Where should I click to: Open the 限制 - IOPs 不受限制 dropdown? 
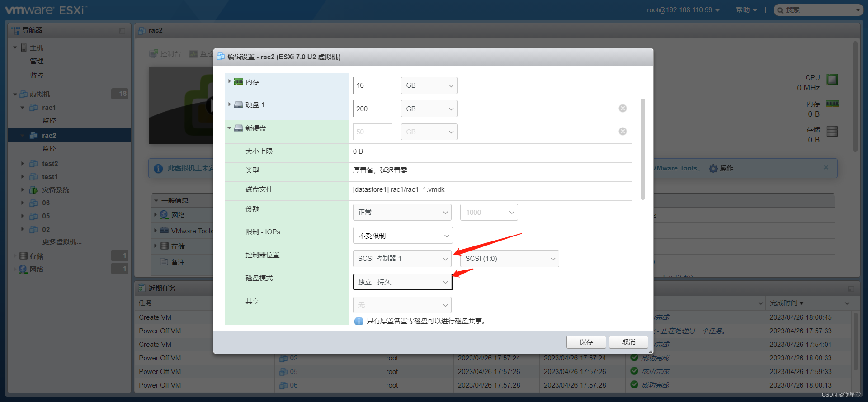(402, 236)
